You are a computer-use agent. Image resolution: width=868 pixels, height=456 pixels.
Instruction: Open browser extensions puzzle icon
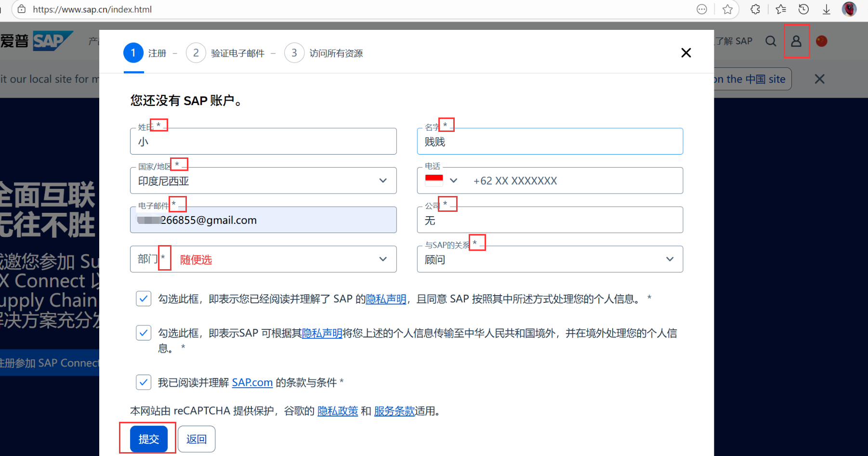coord(755,9)
